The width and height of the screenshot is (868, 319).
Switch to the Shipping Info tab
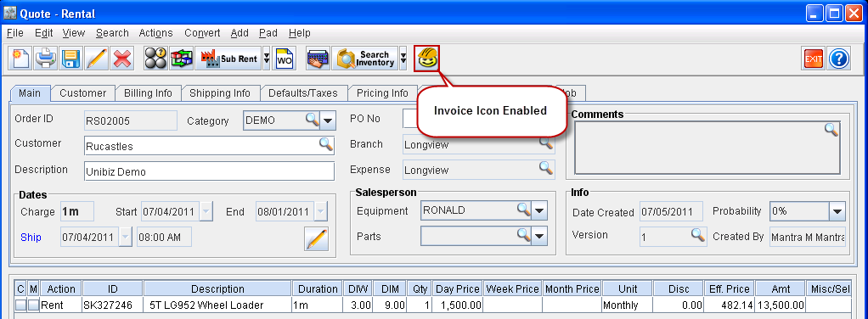220,92
